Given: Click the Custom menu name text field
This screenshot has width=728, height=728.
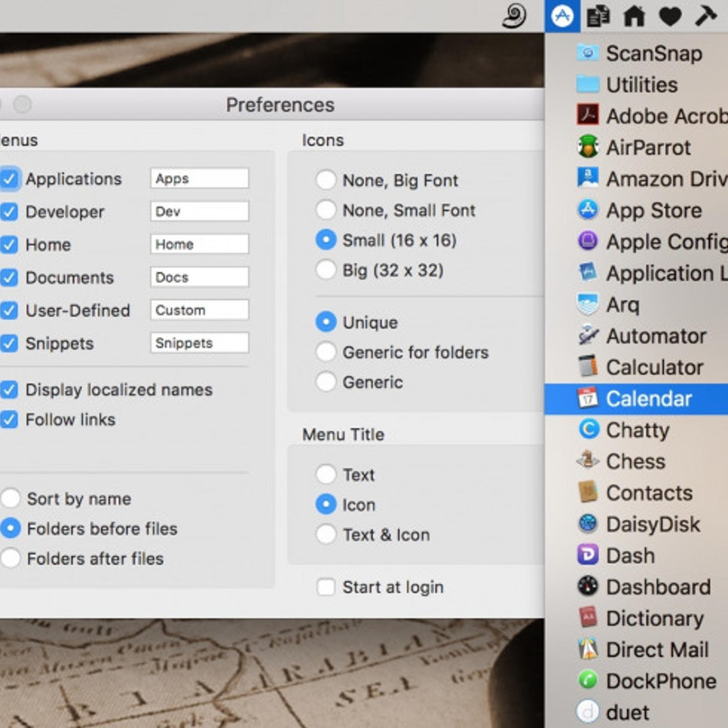Looking at the screenshot, I should (199, 310).
